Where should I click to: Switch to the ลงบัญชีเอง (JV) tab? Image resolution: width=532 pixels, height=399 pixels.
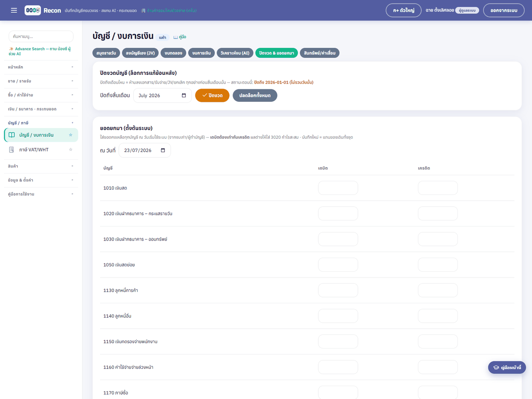click(140, 53)
